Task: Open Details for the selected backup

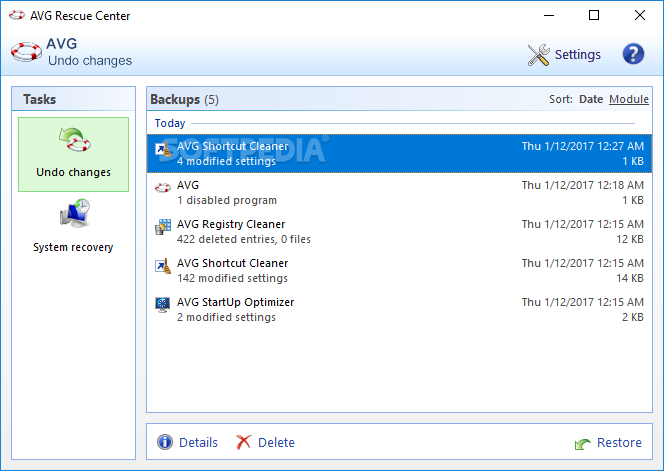Action: (198, 443)
